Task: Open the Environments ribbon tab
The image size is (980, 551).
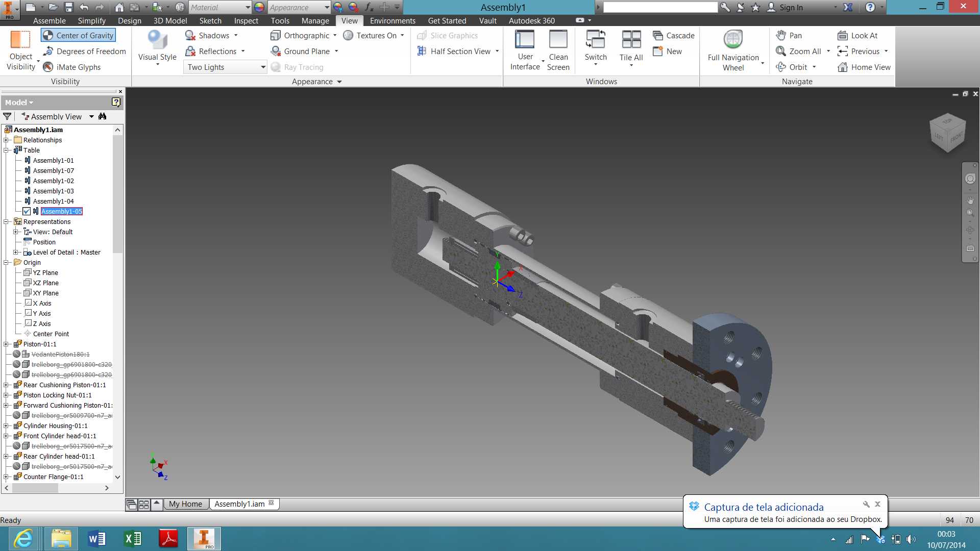Action: point(393,20)
